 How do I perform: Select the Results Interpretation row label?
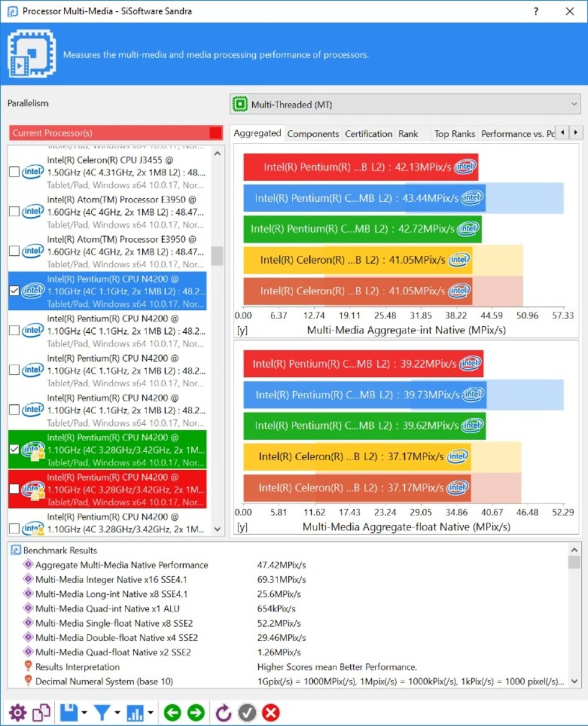coord(78,667)
